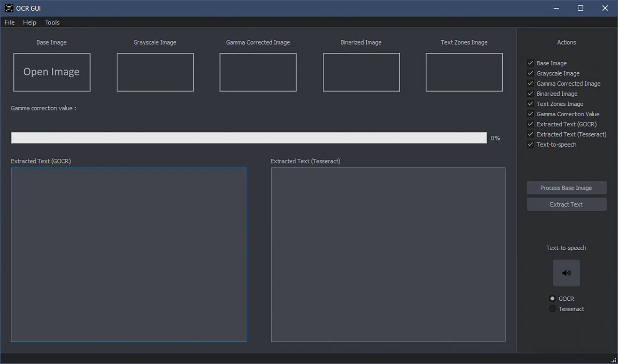Image resolution: width=618 pixels, height=364 pixels.
Task: Select the GOCR radio button
Action: coord(552,299)
